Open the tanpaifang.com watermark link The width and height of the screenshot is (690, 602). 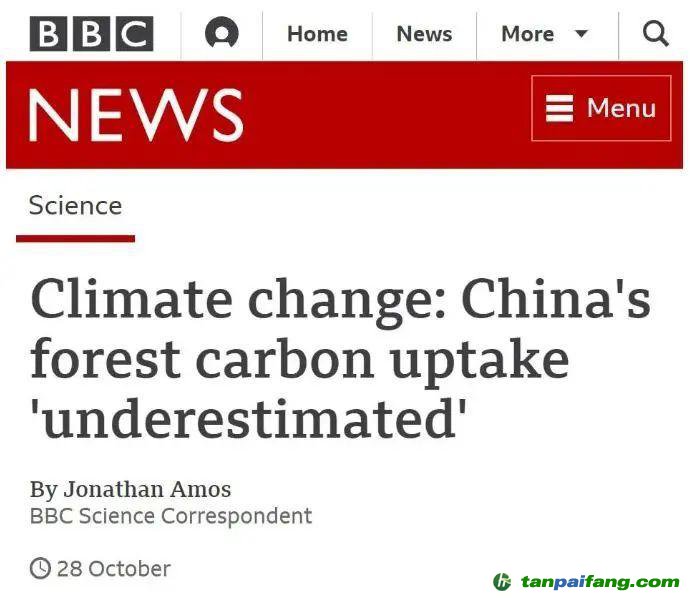click(600, 582)
